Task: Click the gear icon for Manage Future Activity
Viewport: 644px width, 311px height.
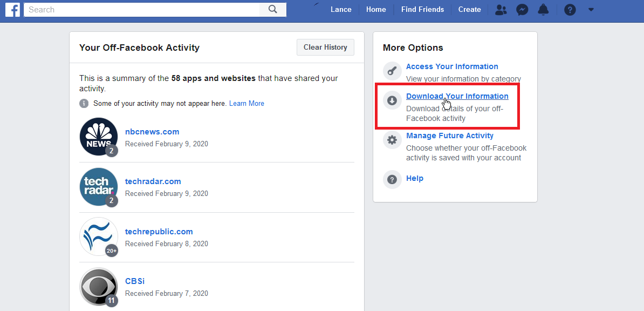Action: 392,140
